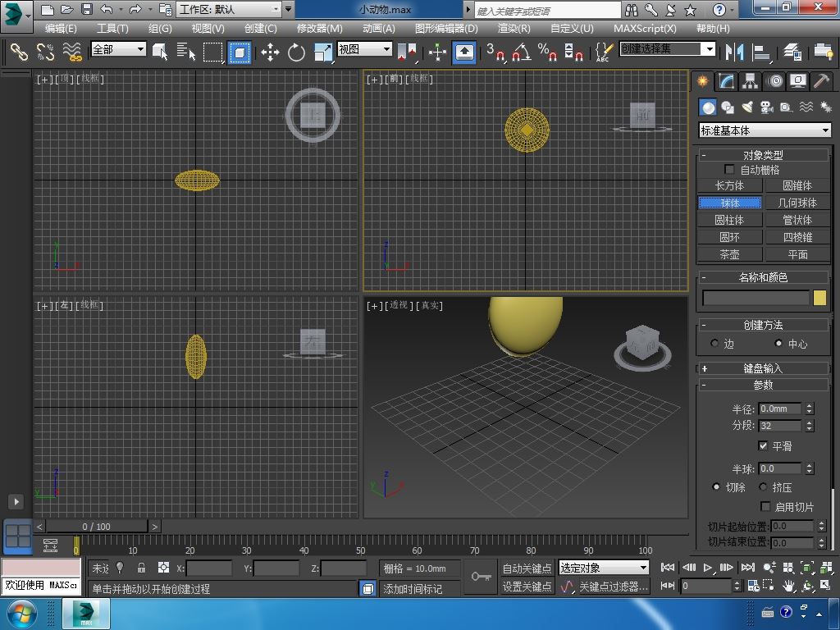This screenshot has height=630, width=840.
Task: Select 切除 hemisphere option
Action: point(716,486)
